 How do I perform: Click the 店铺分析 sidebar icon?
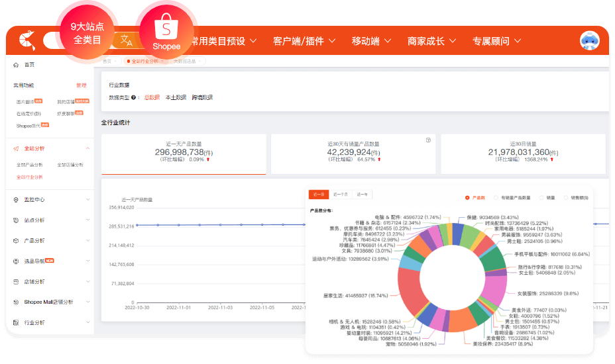(17, 281)
